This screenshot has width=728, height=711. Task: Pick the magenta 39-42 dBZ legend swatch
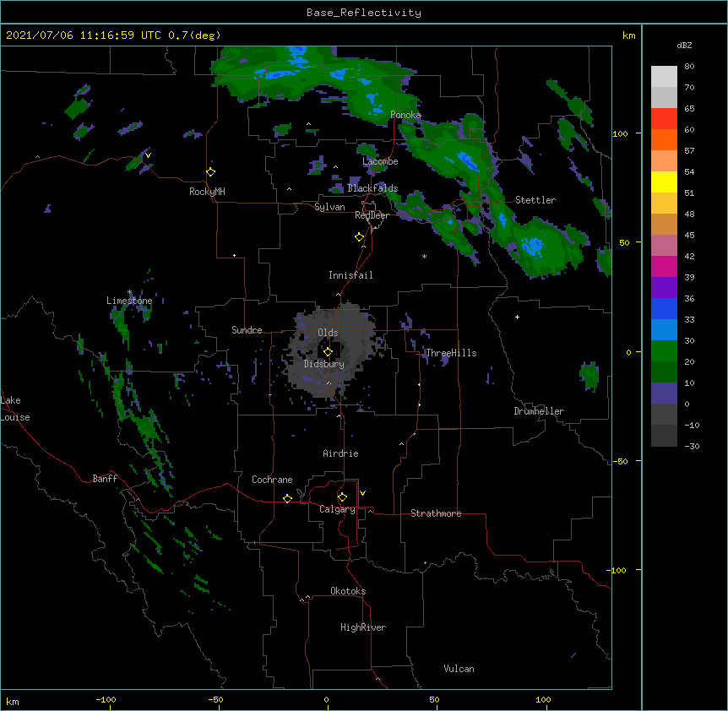tap(664, 266)
